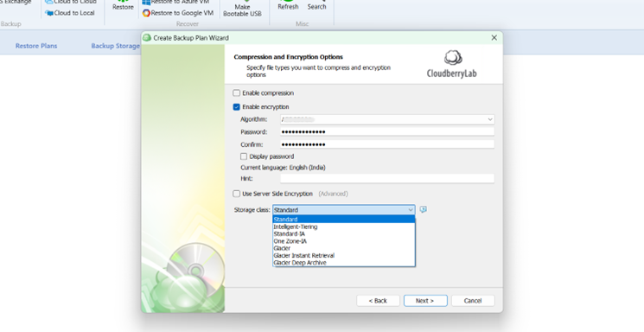Open the Algorithm dropdown
The image size is (644, 332).
387,119
